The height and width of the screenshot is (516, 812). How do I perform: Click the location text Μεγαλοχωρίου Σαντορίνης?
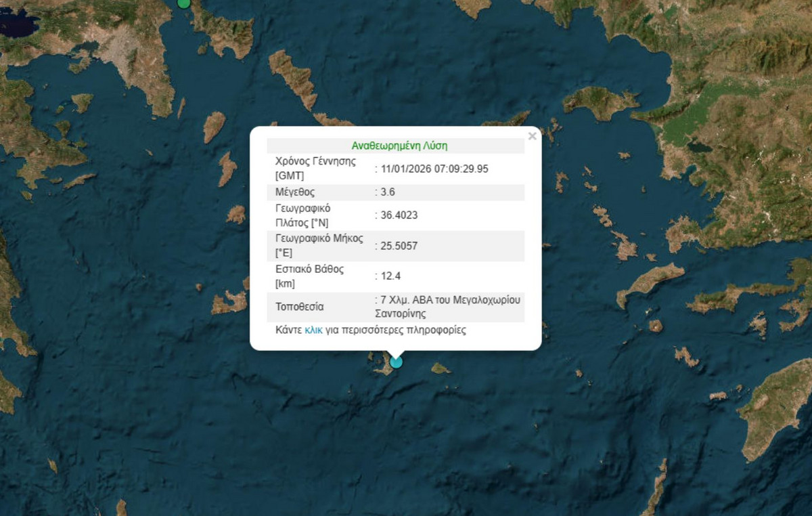[x=448, y=307]
